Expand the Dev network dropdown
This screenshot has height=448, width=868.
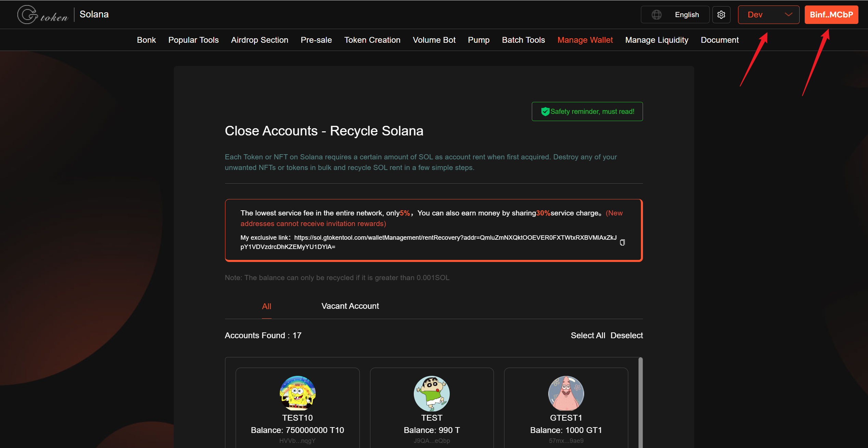pos(768,15)
